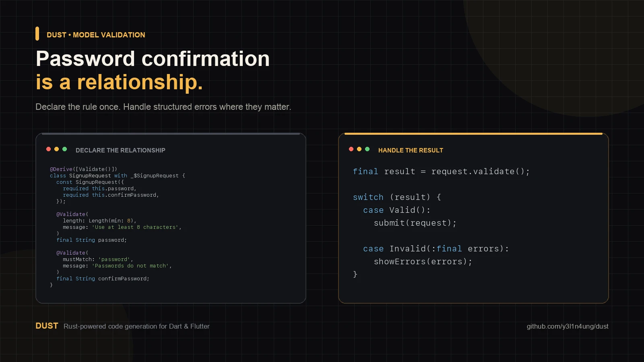Click the "const SignupRequest({" code line
This screenshot has width=644, height=362.
(x=90, y=182)
